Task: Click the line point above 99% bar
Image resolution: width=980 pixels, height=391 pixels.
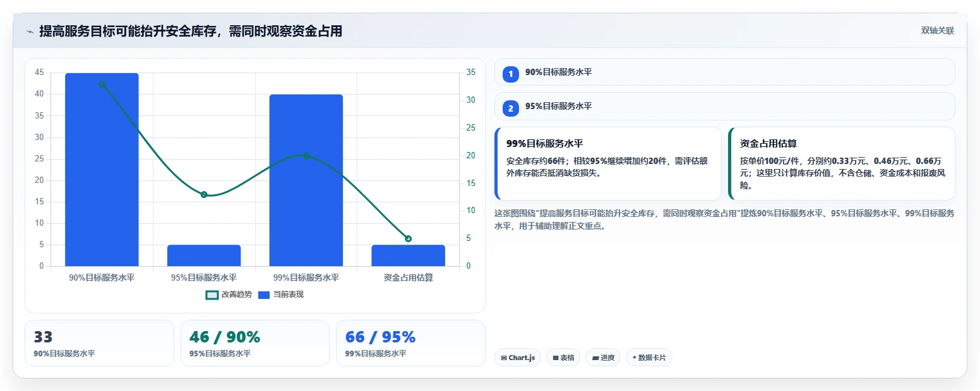Action: pyautogui.click(x=306, y=156)
